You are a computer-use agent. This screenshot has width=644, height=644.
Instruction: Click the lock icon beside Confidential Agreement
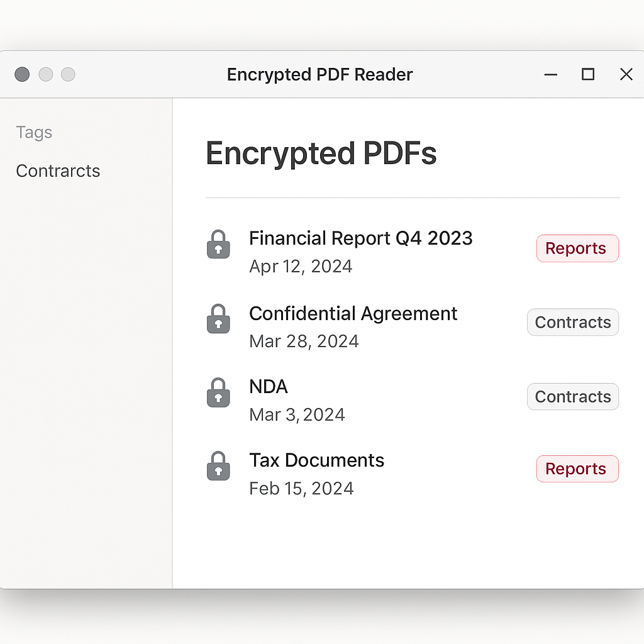pos(218,319)
